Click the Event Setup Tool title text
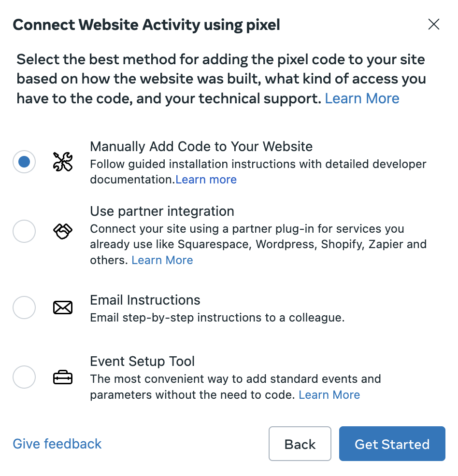 (x=142, y=361)
